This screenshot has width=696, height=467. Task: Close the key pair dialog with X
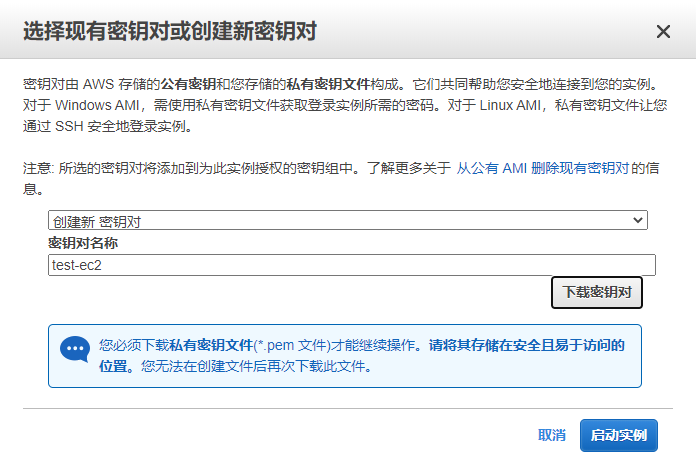click(663, 32)
